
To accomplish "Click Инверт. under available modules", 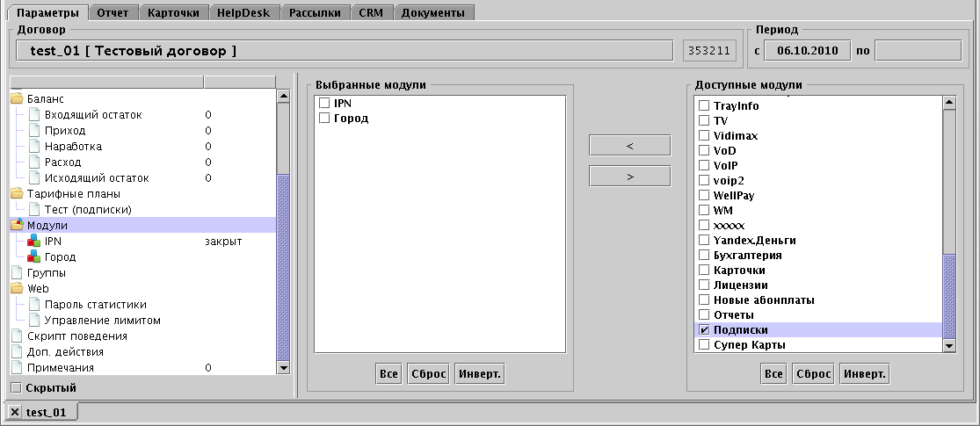I will pos(864,374).
